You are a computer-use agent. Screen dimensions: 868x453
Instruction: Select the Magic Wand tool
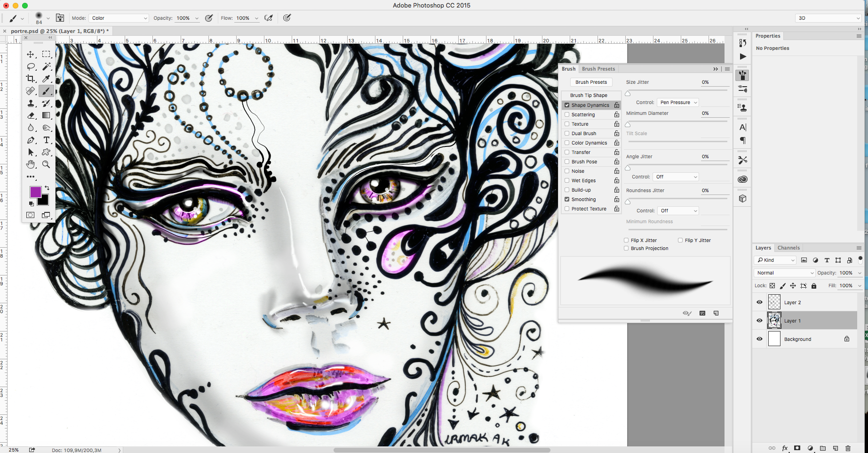46,66
